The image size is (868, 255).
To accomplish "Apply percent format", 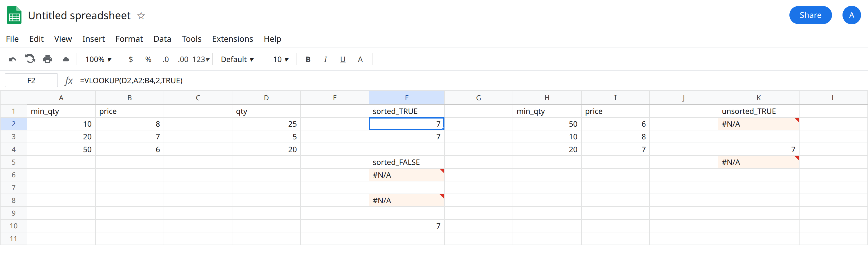I will pyautogui.click(x=148, y=59).
